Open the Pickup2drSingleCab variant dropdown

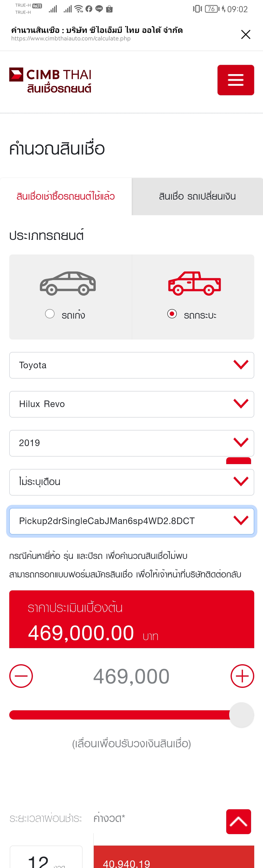[131, 521]
